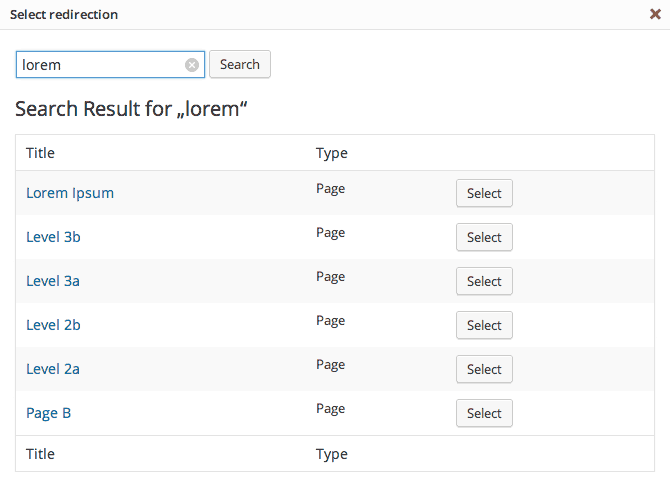
Task: Open the Page B link
Action: coord(48,413)
